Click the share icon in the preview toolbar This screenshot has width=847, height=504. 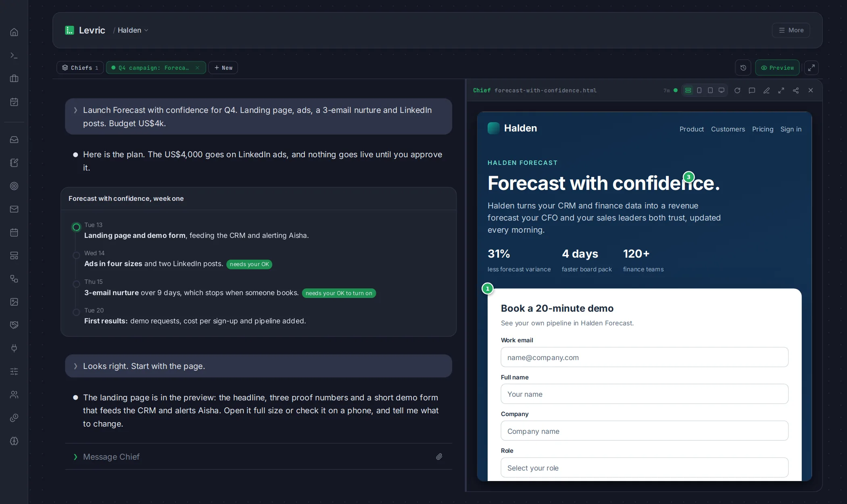click(x=796, y=90)
